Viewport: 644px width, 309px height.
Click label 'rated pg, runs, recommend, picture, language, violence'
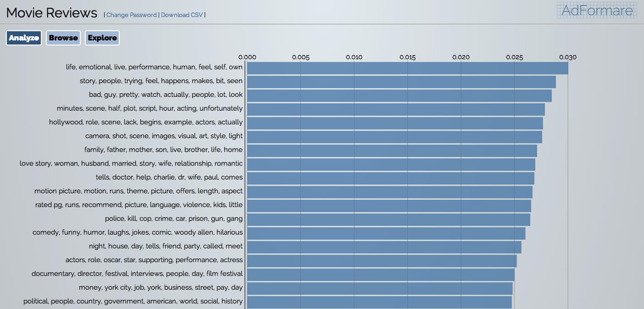pos(139,205)
